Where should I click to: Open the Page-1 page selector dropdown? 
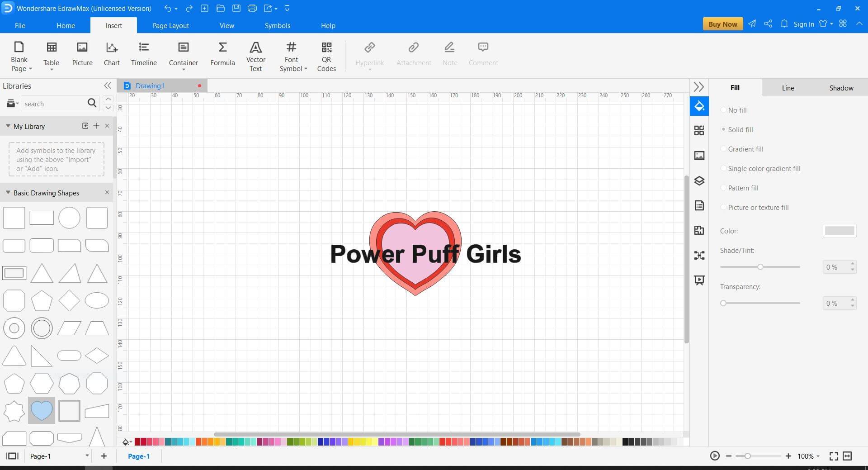(x=87, y=456)
